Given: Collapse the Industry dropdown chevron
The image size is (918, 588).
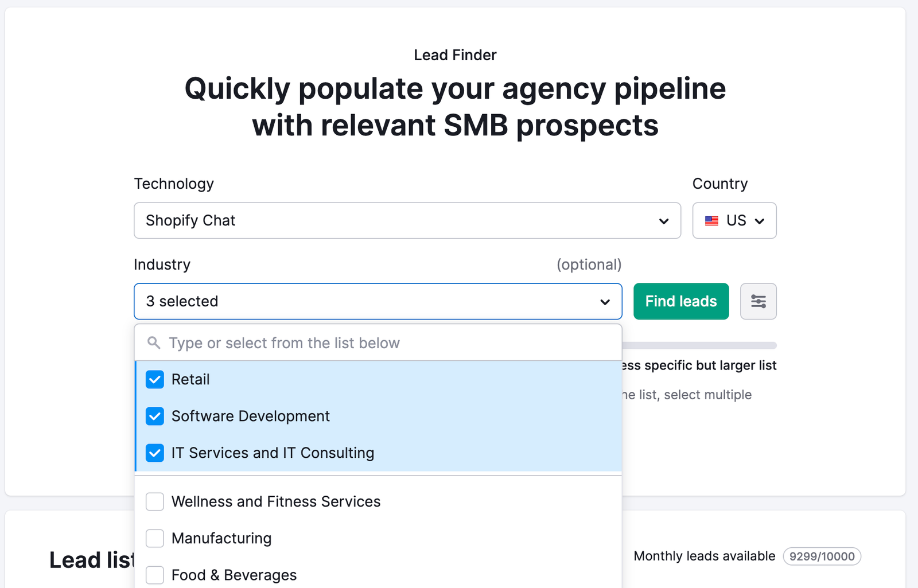Looking at the screenshot, I should 605,302.
